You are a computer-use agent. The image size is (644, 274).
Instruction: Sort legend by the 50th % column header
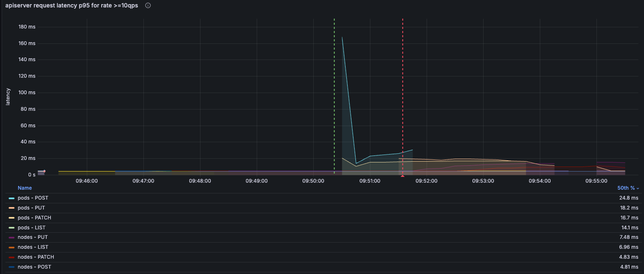tap(625, 188)
